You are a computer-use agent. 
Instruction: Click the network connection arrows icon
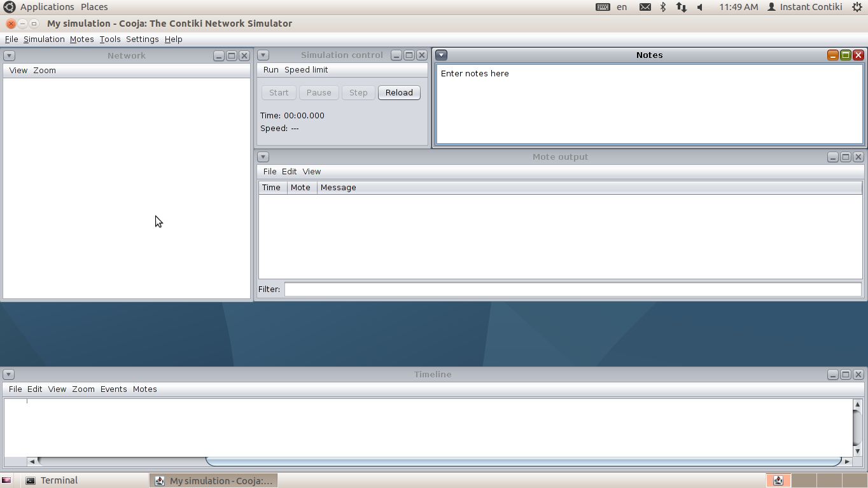pos(681,7)
